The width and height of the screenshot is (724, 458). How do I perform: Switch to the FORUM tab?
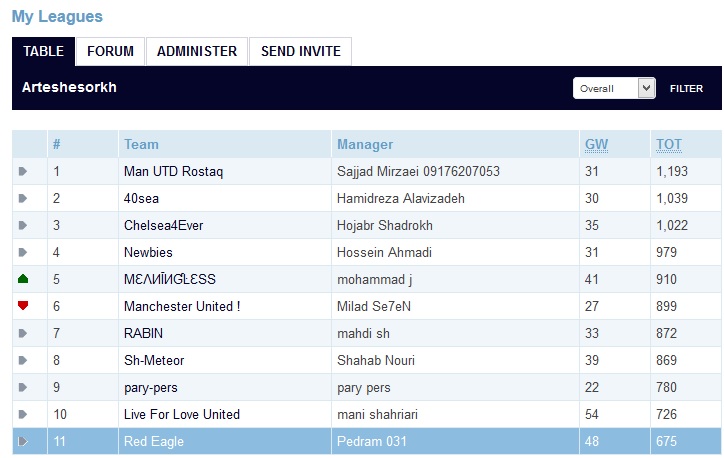[x=110, y=51]
